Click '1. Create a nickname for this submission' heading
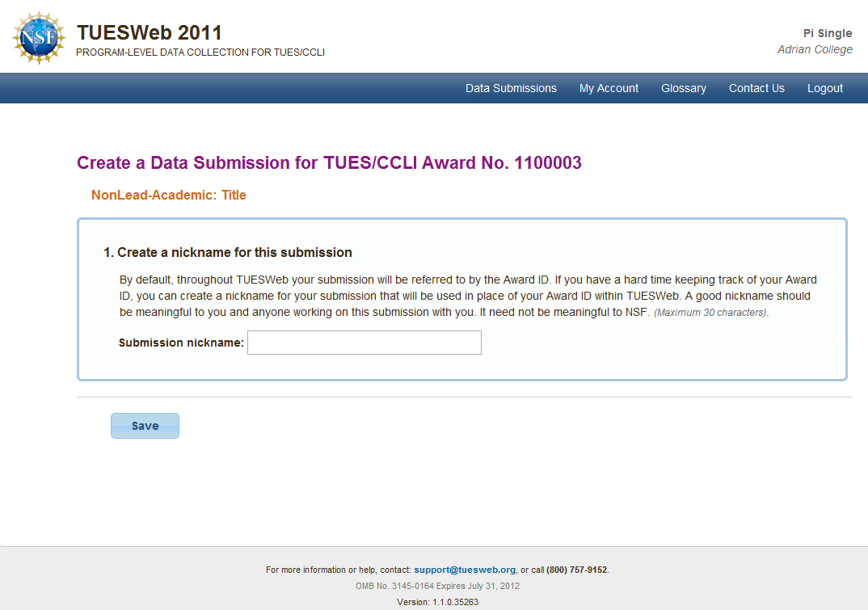The height and width of the screenshot is (610, 868). coord(228,252)
